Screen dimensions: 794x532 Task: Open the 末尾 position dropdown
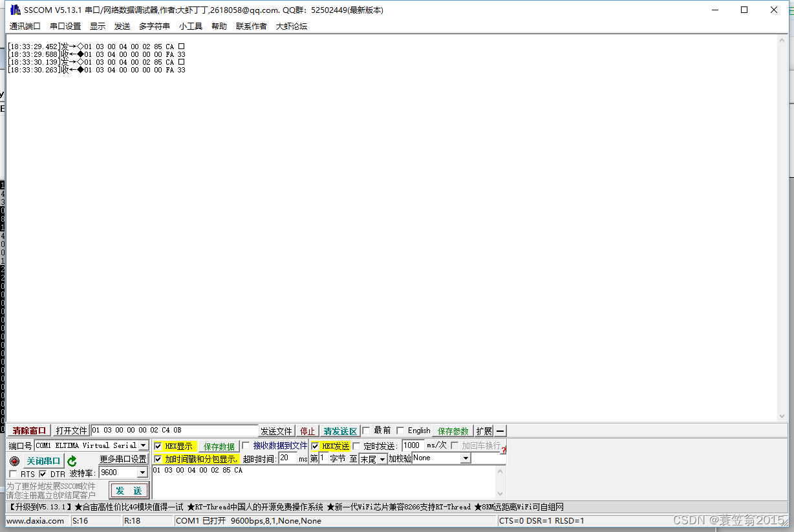[382, 458]
